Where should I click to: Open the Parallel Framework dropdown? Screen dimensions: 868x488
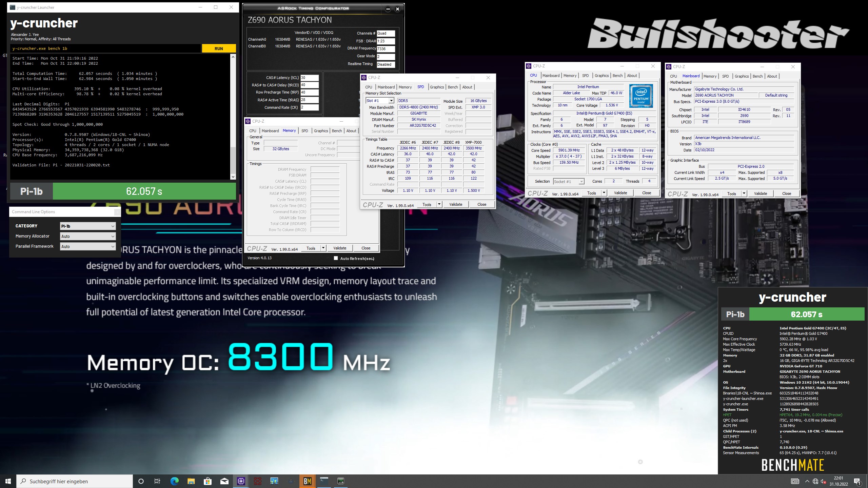point(88,246)
